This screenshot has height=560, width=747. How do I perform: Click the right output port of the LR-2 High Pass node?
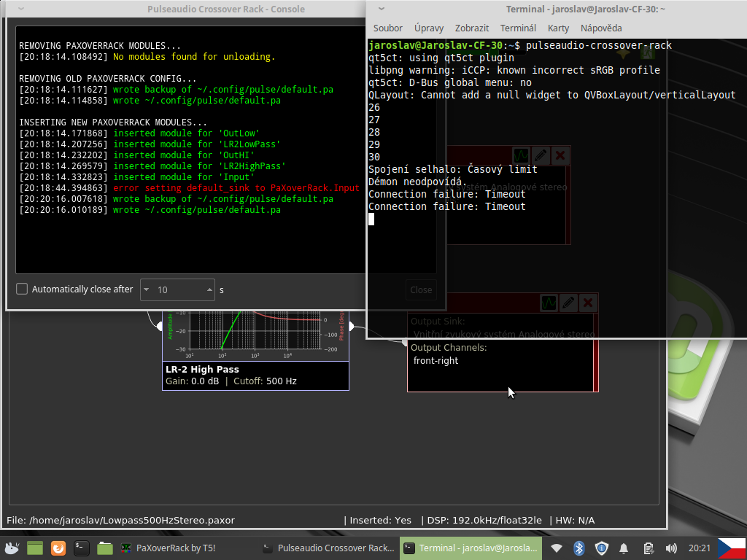(x=352, y=326)
